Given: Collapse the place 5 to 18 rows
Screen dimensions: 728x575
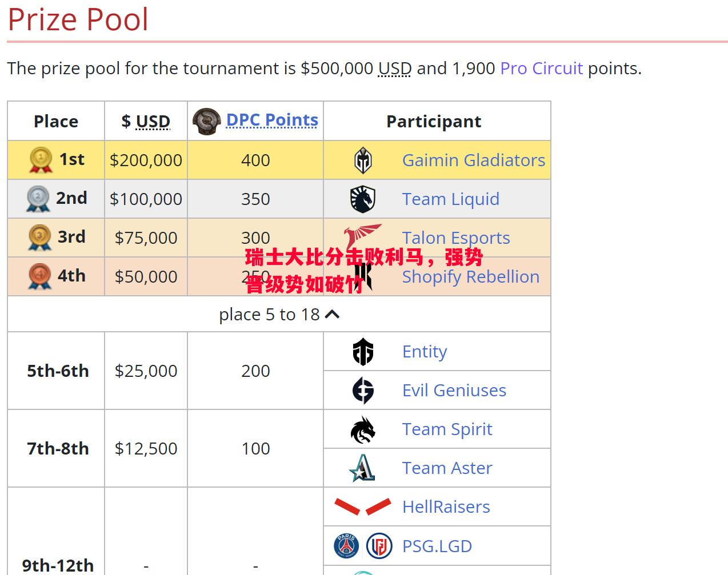Looking at the screenshot, I should pos(279,315).
